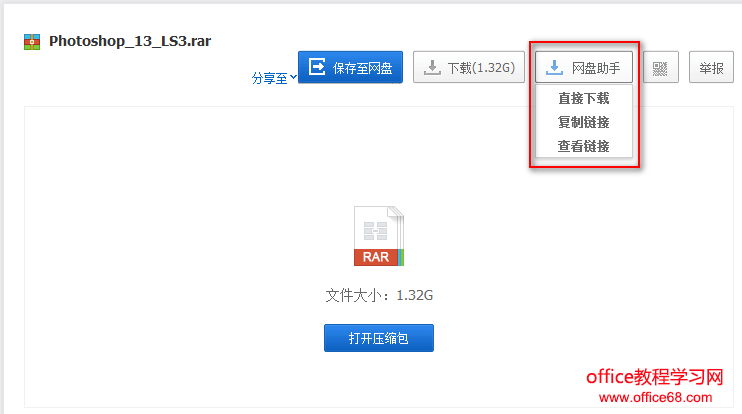Click the 文件大小: 1.32G text
Viewport: 742px width, 414px height.
(379, 295)
